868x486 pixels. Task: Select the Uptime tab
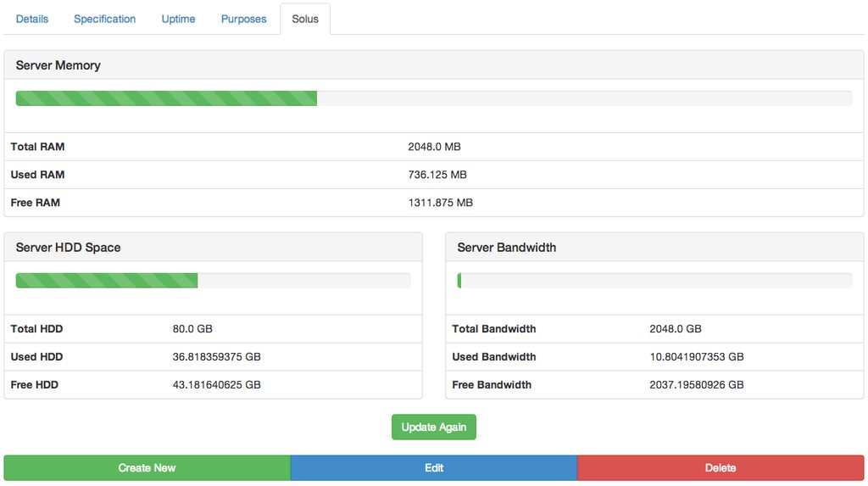(x=178, y=19)
